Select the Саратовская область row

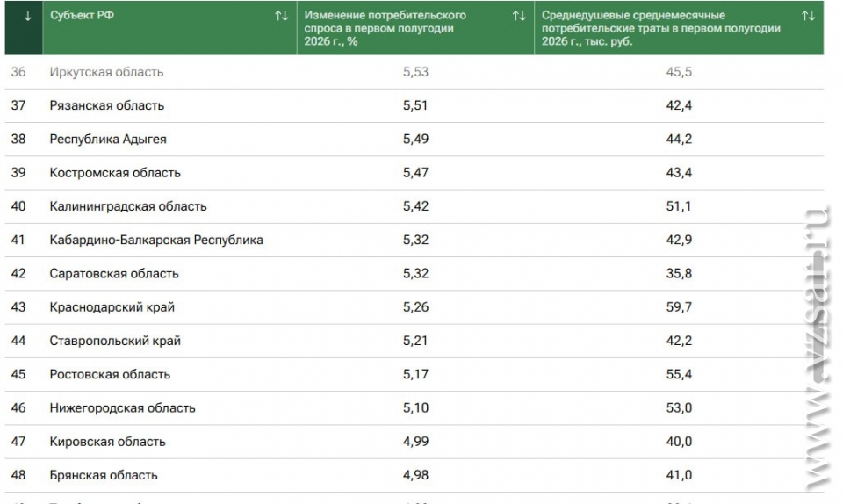click(414, 273)
